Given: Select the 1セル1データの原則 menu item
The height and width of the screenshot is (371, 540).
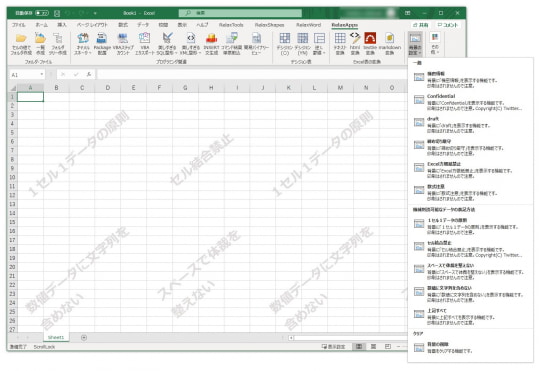Looking at the screenshot, I should tap(470, 226).
